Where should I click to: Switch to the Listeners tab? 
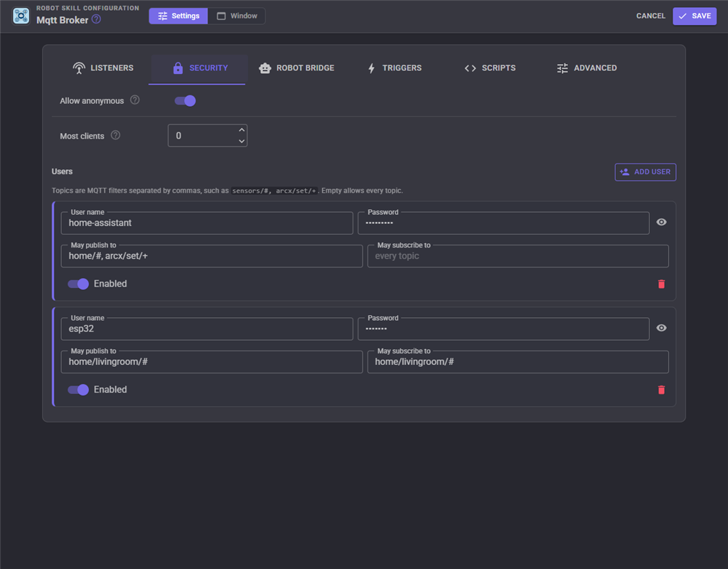click(x=103, y=68)
